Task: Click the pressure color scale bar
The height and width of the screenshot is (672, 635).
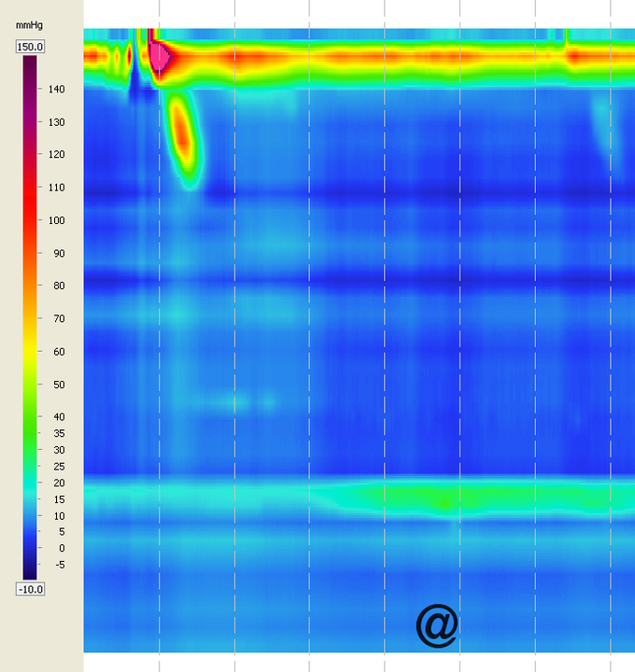Action: click(30, 317)
